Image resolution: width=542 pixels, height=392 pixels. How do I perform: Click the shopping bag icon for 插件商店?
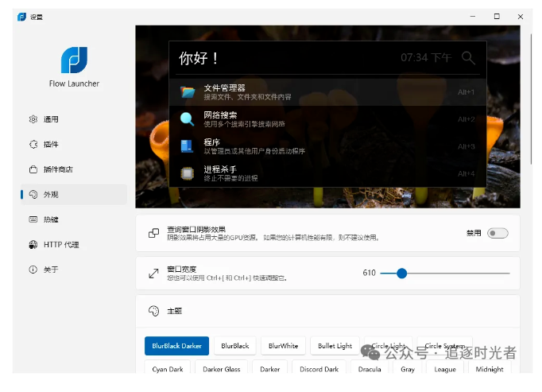coord(33,169)
